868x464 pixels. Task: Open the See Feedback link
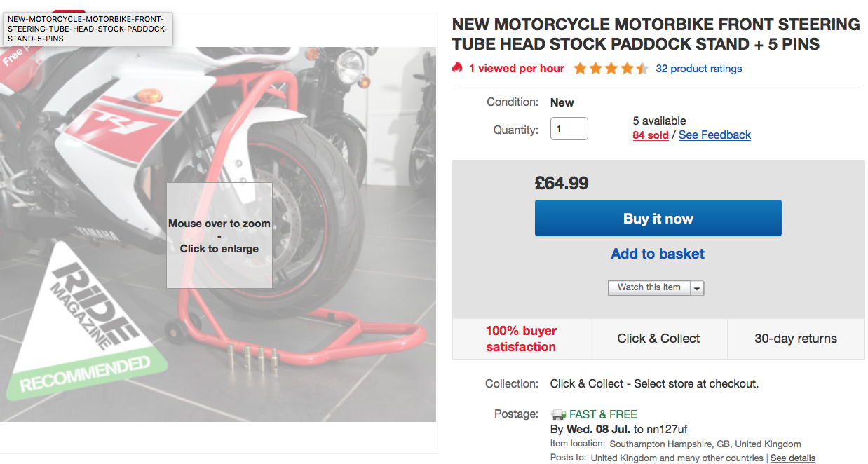coord(714,135)
